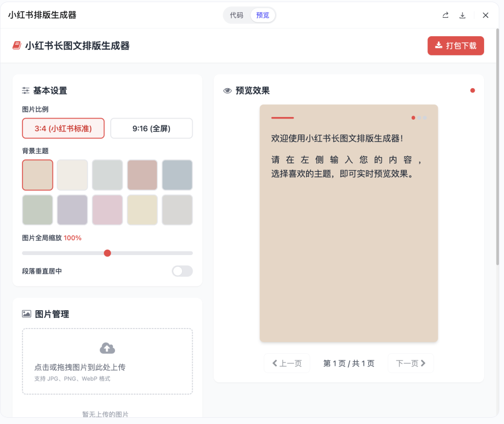The height and width of the screenshot is (424, 504).
Task: Click the 打包下载 button
Action: click(x=456, y=46)
